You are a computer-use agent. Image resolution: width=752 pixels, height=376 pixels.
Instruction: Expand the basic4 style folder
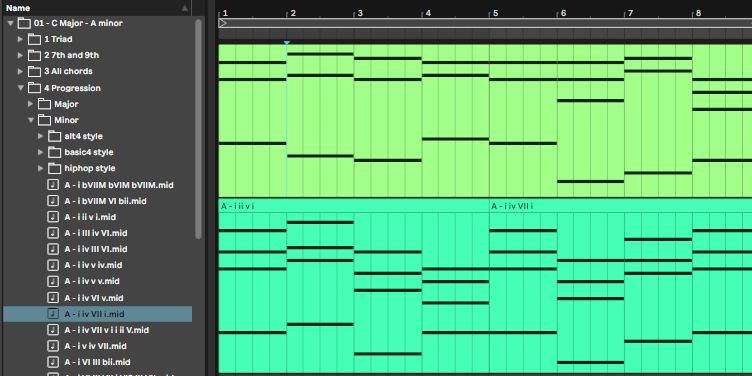coord(41,153)
